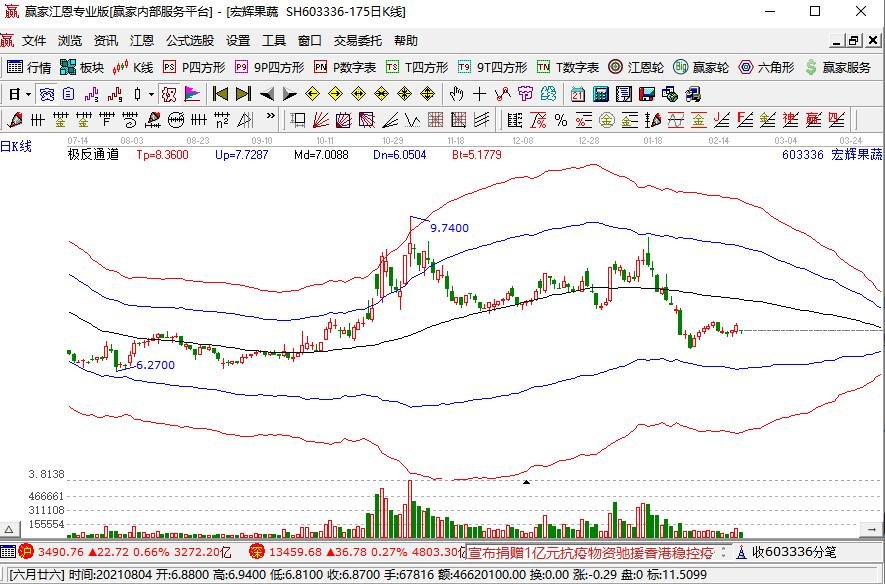Select the percent % drawing tool
This screenshot has width=885, height=584.
point(560,120)
